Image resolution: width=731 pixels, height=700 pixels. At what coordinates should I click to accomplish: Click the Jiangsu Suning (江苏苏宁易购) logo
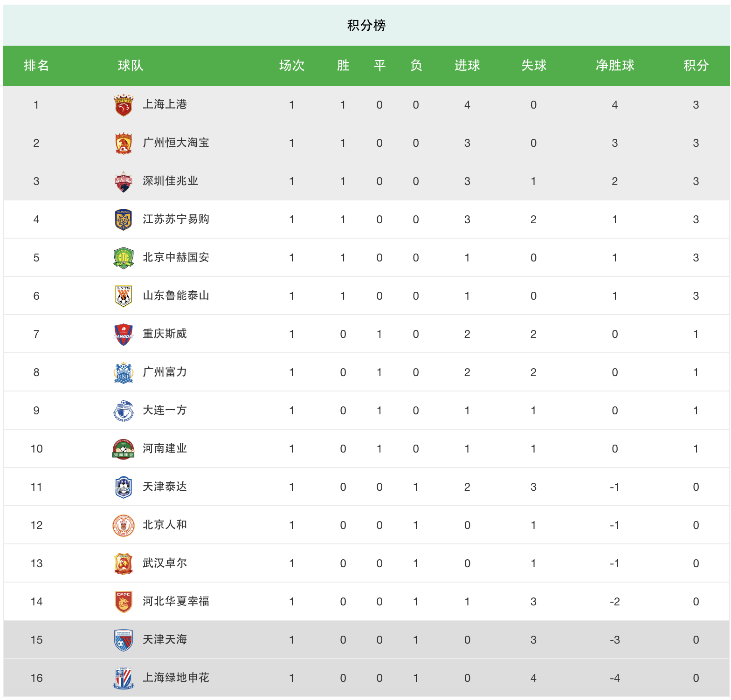[124, 220]
